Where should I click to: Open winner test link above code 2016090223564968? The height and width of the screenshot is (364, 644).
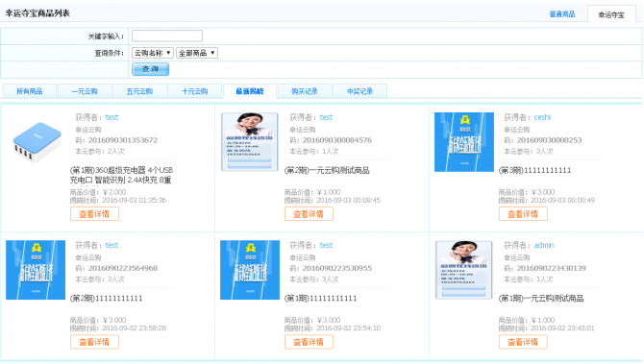(x=111, y=246)
